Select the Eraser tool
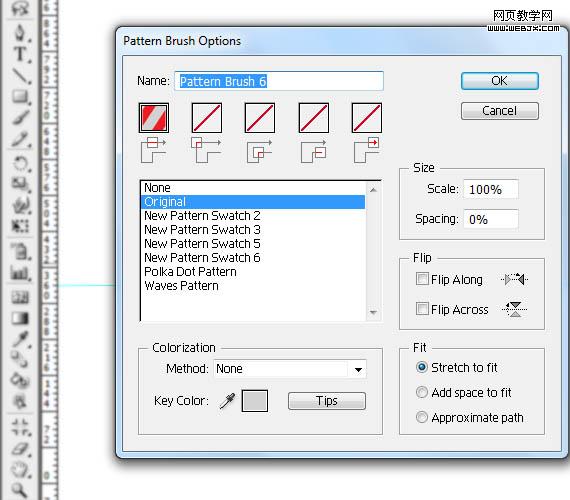Viewport: 570px width, 500px height. [x=20, y=449]
